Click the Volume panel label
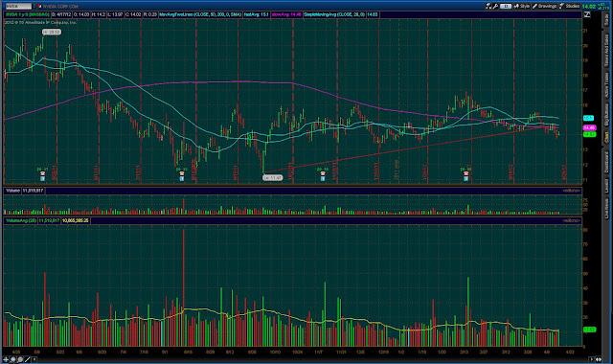613x364 pixels. point(12,191)
